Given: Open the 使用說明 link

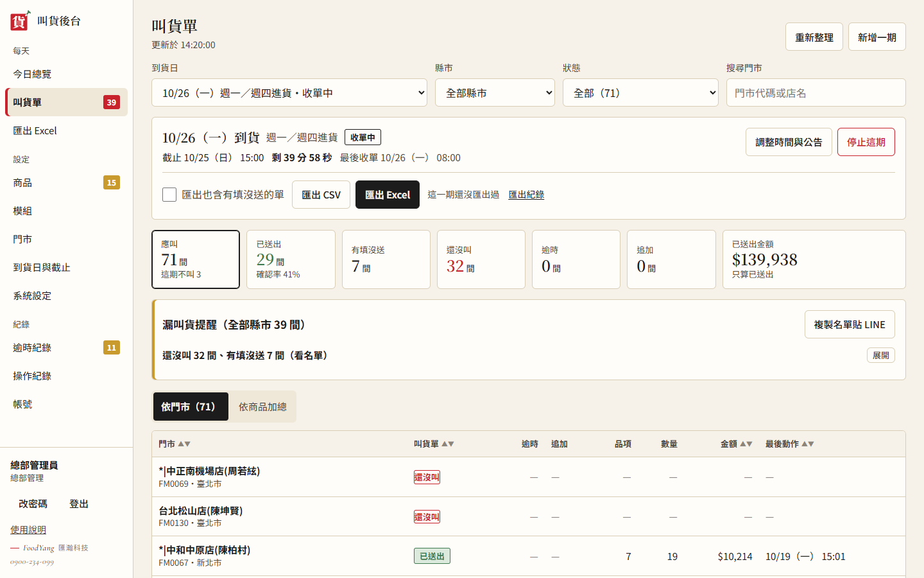Looking at the screenshot, I should [28, 530].
